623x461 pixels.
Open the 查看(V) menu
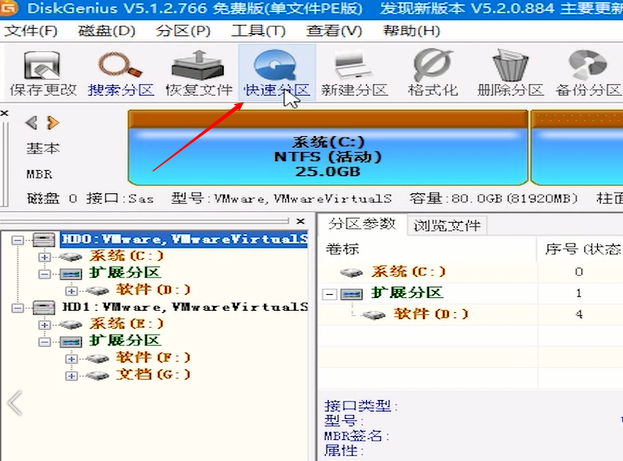point(334,31)
